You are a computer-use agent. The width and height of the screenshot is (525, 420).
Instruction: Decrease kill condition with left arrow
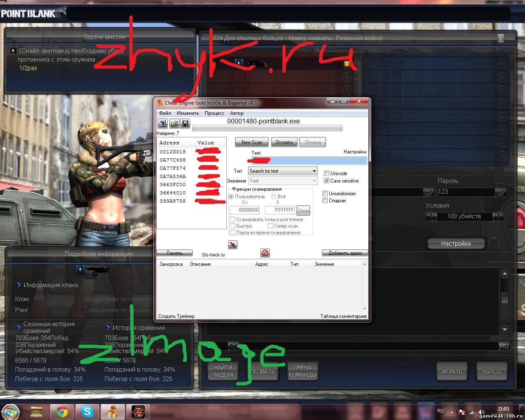pos(431,217)
